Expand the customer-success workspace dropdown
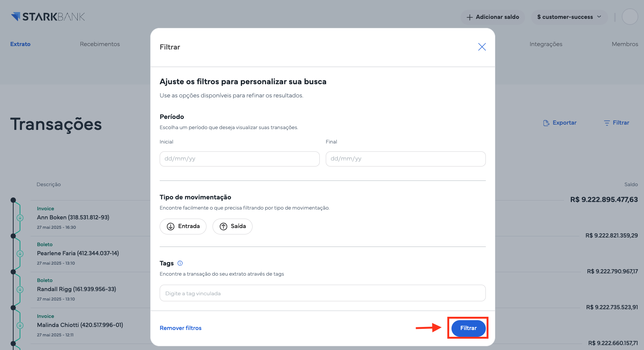 569,17
